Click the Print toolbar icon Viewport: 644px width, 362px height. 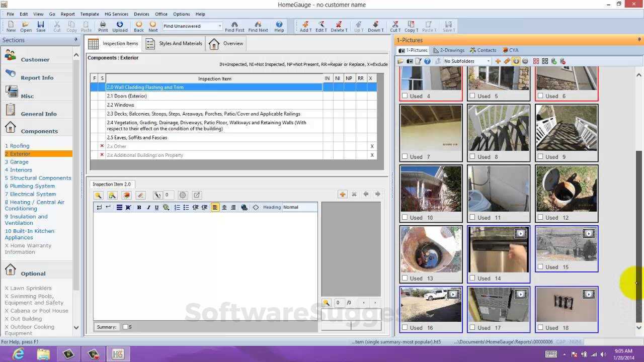(x=103, y=26)
